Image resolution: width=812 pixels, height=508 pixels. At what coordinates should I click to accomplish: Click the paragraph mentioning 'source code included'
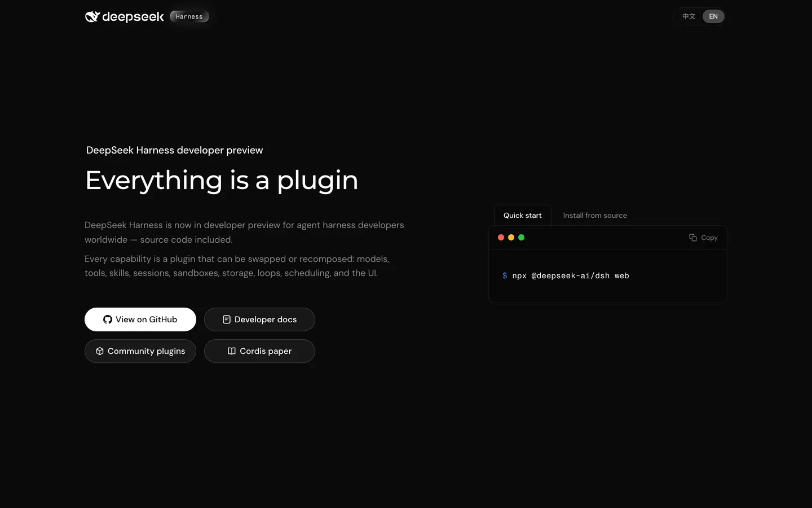pyautogui.click(x=244, y=232)
